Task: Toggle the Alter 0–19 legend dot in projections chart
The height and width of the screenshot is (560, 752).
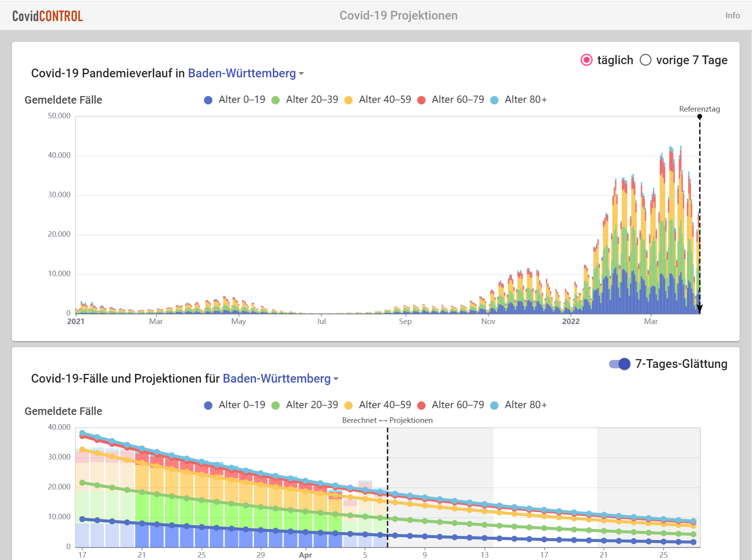Action: (208, 405)
